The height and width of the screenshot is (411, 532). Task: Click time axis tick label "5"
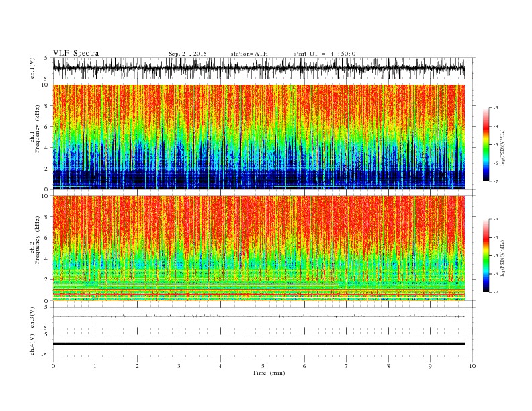[263, 366]
